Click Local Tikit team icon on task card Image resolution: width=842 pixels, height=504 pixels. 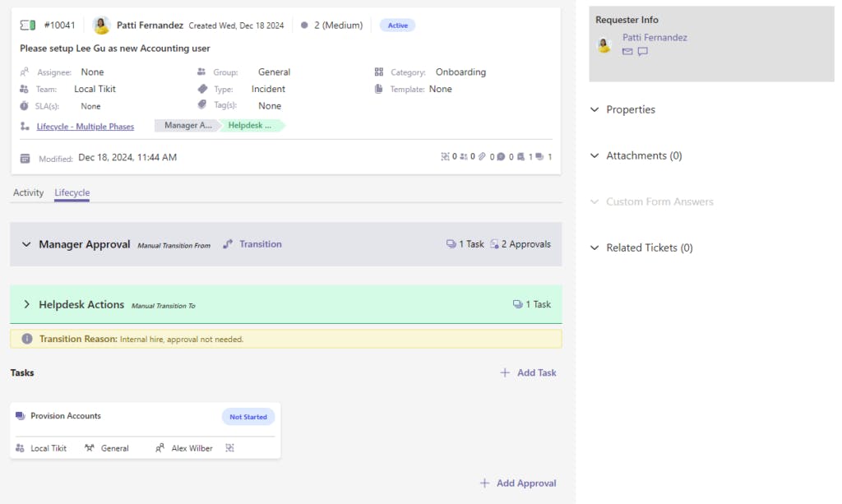point(20,448)
